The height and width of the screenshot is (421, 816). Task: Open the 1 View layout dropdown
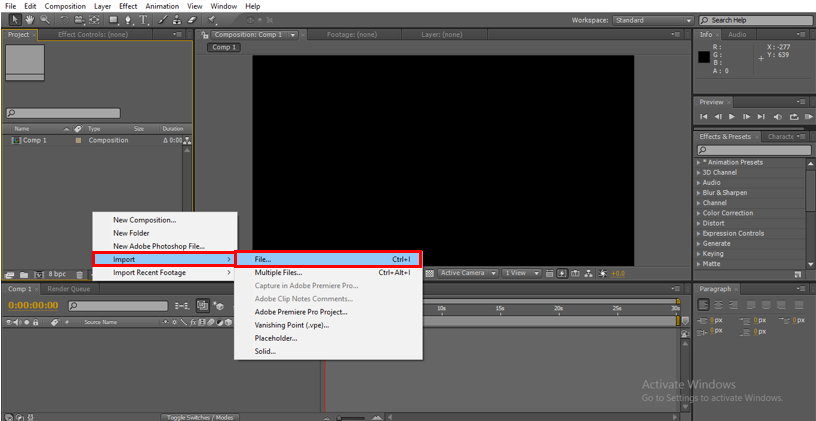pos(522,273)
